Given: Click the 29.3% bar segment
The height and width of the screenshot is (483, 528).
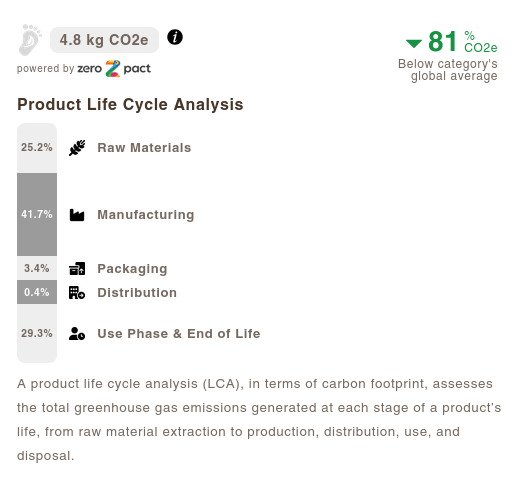Looking at the screenshot, I should (37, 333).
